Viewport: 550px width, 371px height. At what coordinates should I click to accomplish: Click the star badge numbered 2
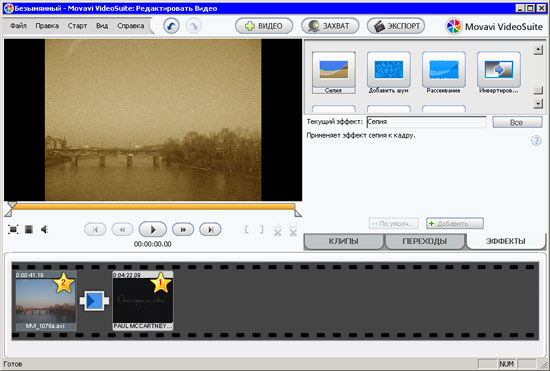click(63, 283)
